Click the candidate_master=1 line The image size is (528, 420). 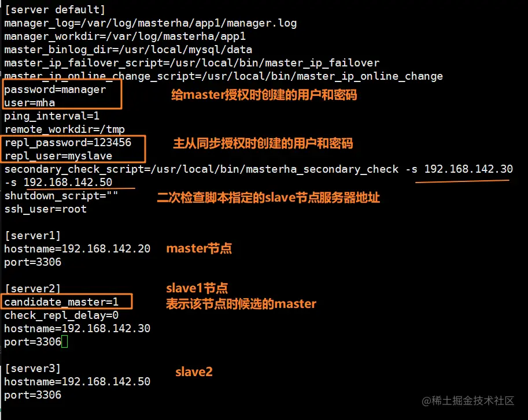click(61, 302)
